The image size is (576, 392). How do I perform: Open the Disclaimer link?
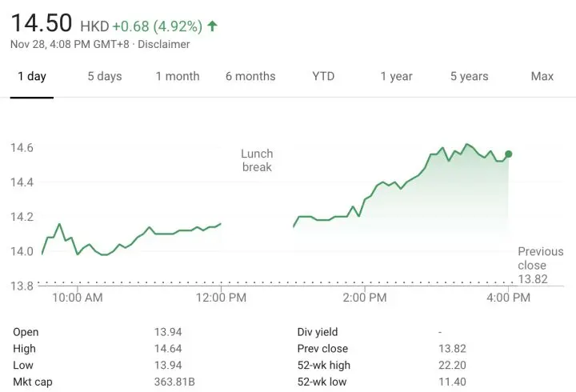point(163,44)
